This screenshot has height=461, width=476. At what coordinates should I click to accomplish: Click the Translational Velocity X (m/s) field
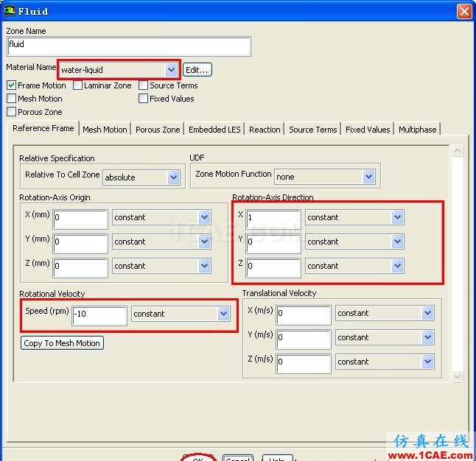[x=304, y=314]
